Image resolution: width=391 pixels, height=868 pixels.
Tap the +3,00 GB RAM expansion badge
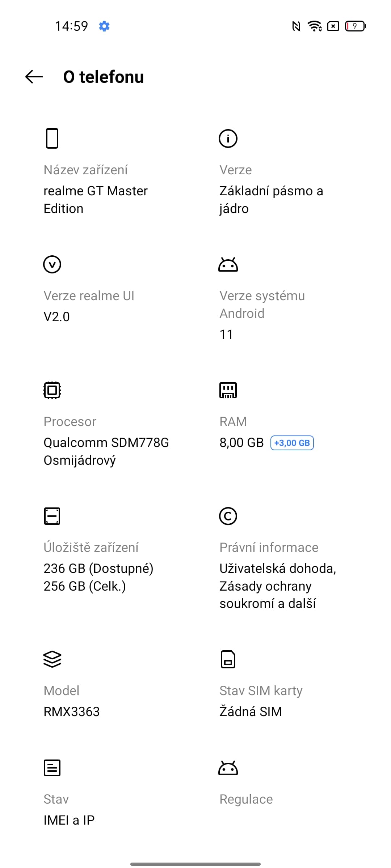point(292,443)
